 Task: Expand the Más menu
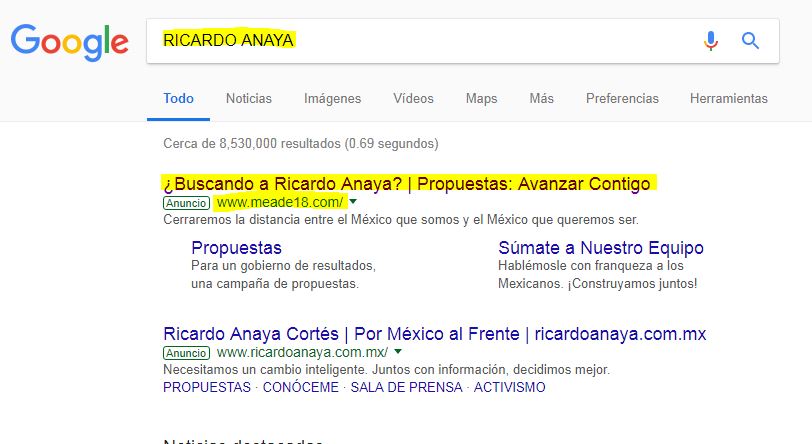click(541, 98)
